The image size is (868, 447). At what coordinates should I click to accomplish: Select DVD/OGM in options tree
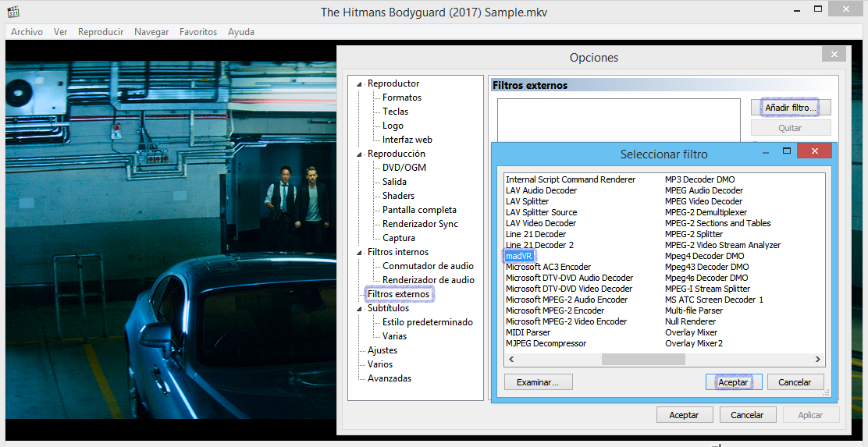tap(404, 168)
